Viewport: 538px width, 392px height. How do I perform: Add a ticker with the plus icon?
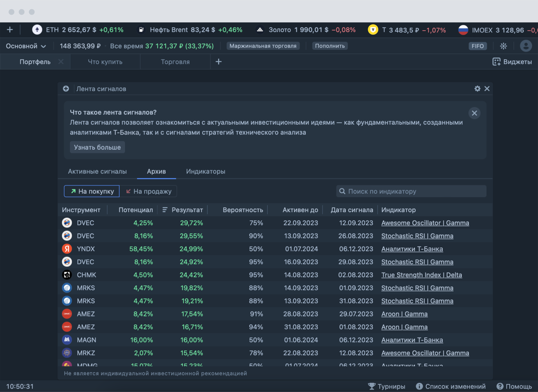point(10,30)
